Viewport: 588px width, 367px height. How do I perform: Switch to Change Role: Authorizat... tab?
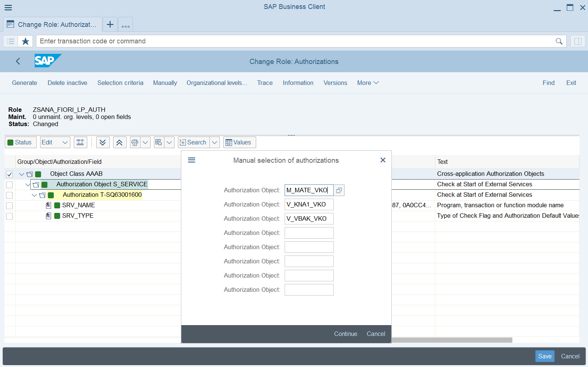52,25
